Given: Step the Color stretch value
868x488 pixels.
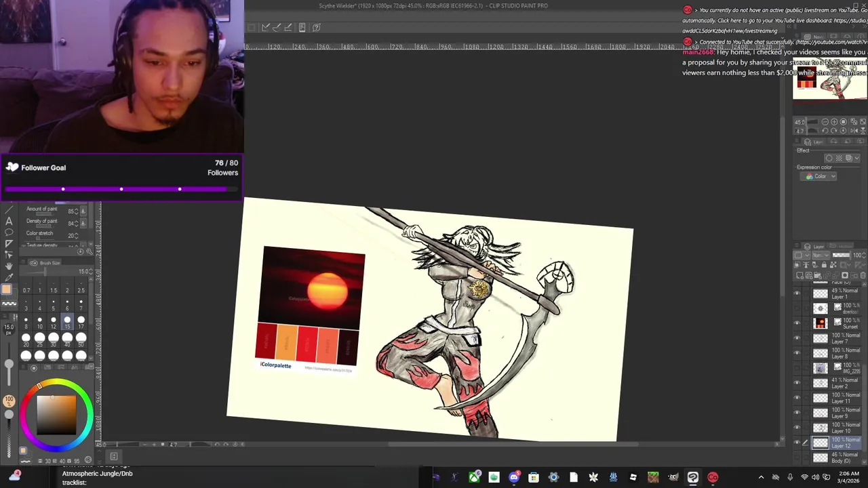Looking at the screenshot, I should click(x=77, y=235).
